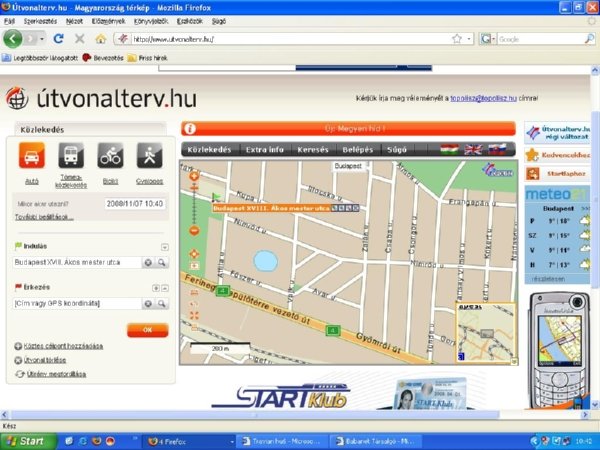Clear the Indulás start address field
Screen dimensions: 600x450
coord(148,262)
